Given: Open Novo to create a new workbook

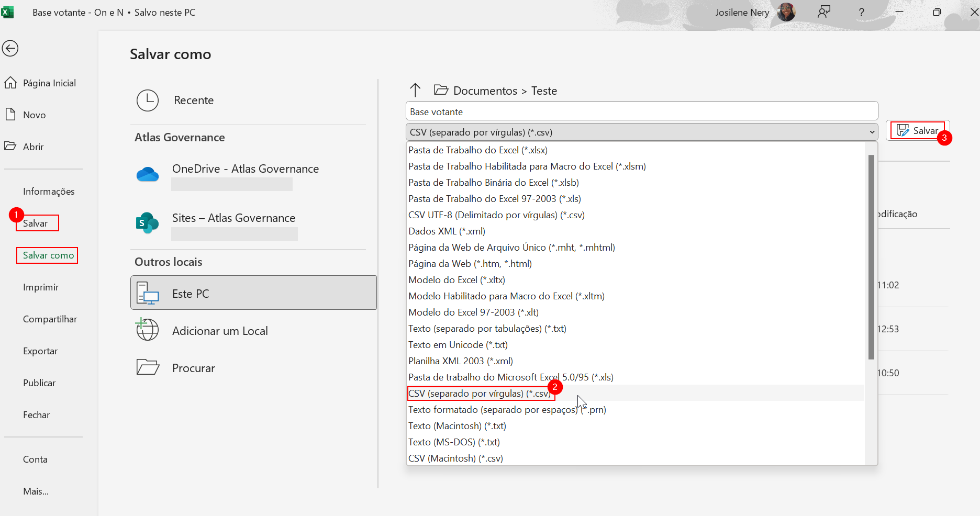Looking at the screenshot, I should tap(10, 114).
